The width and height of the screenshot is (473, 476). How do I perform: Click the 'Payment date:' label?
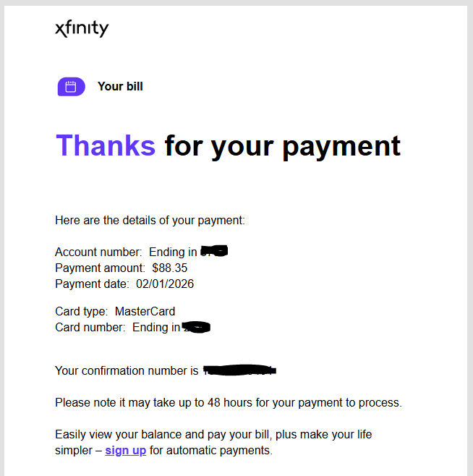coord(92,284)
